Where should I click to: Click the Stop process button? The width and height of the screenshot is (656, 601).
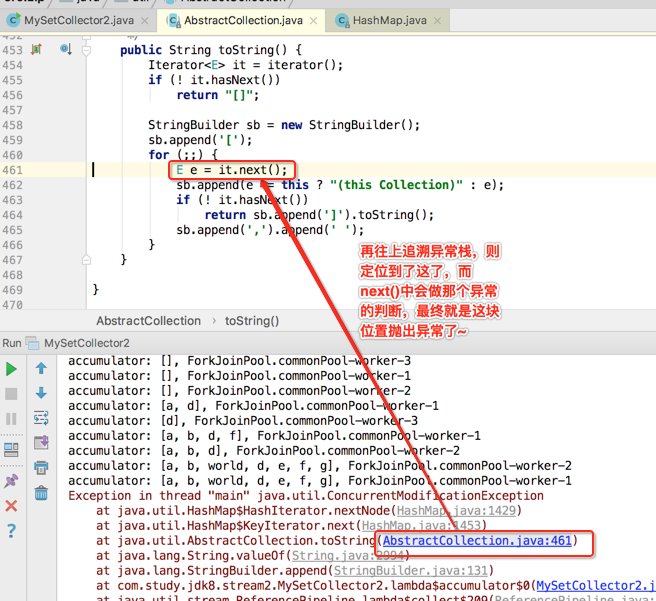[x=11, y=394]
